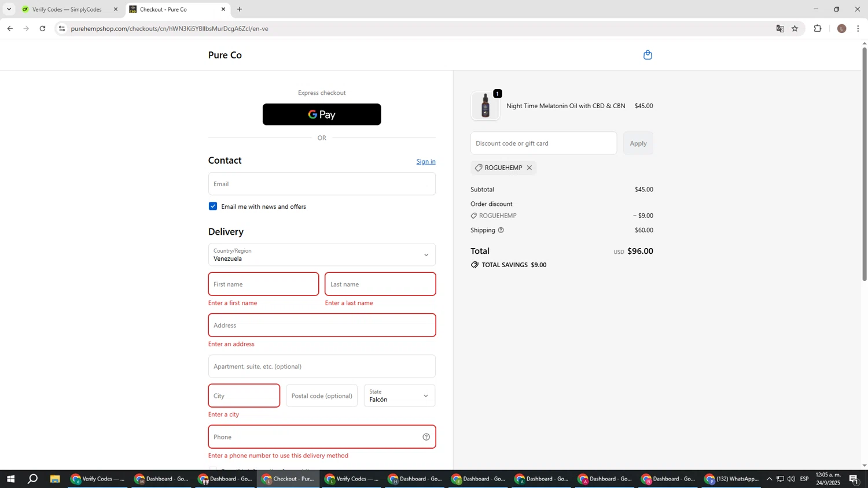Open the shipping info help icon
The width and height of the screenshot is (868, 488).
click(501, 230)
